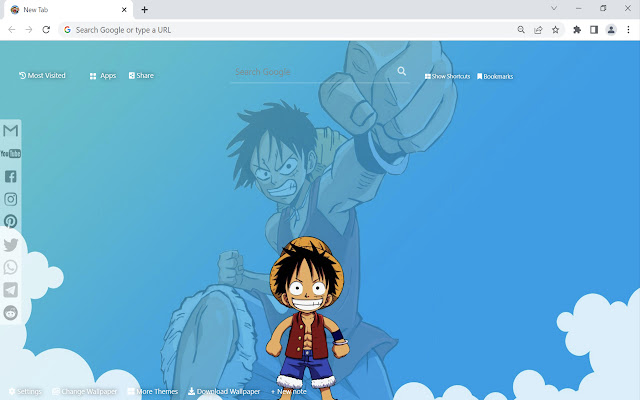Open Twitter sidebar shortcut
Screen dimensions: 640x400
tap(11, 244)
